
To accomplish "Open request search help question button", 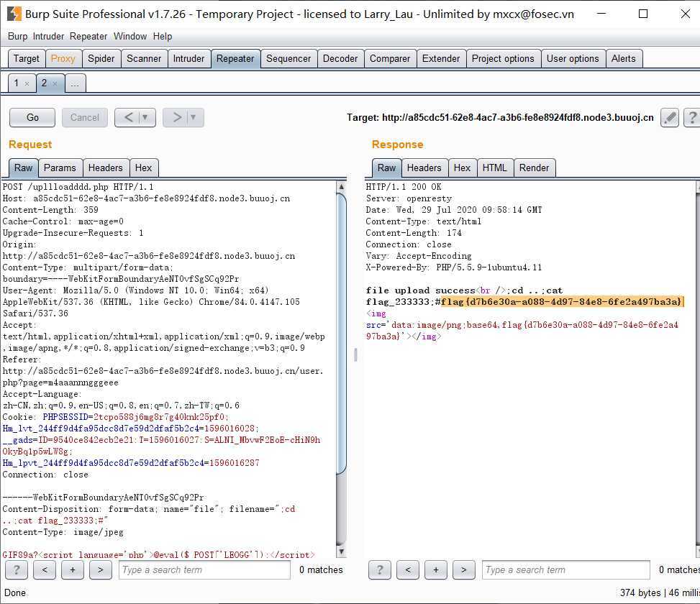I will point(17,569).
